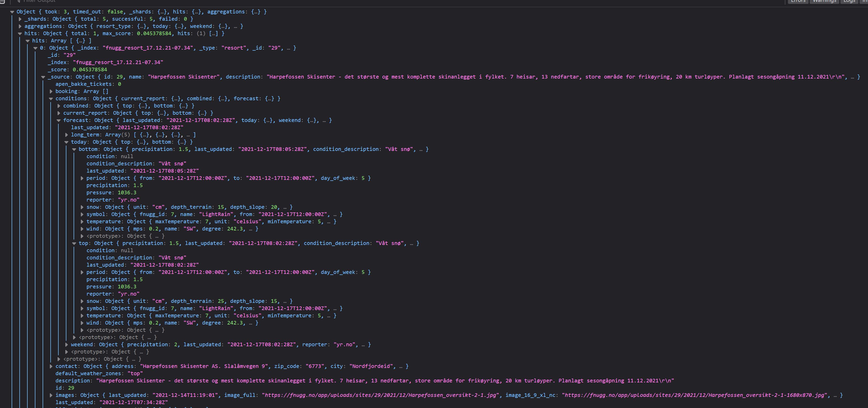Collapse the hits Object with max_score
This screenshot has width=868, height=408.
(x=20, y=33)
